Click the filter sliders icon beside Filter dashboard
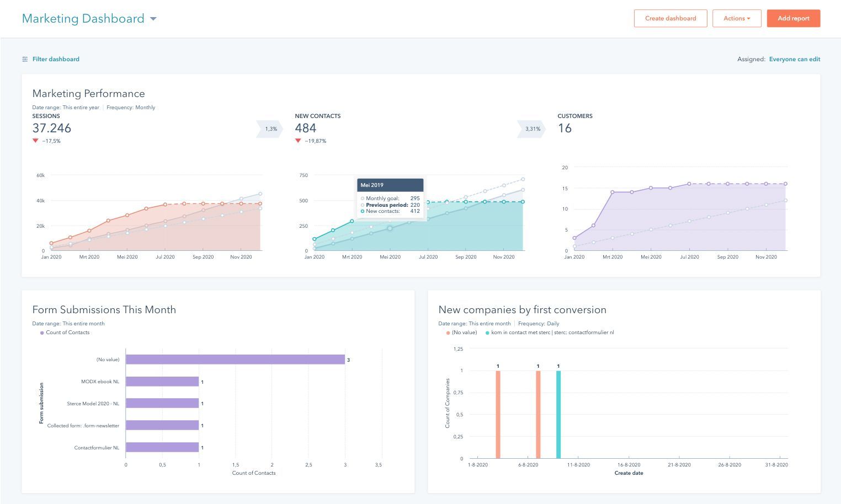The width and height of the screenshot is (841, 504). pyautogui.click(x=24, y=59)
